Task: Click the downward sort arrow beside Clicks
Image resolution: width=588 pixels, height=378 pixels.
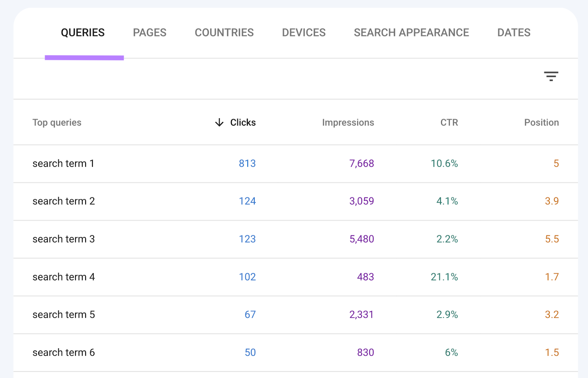Action: click(x=219, y=123)
